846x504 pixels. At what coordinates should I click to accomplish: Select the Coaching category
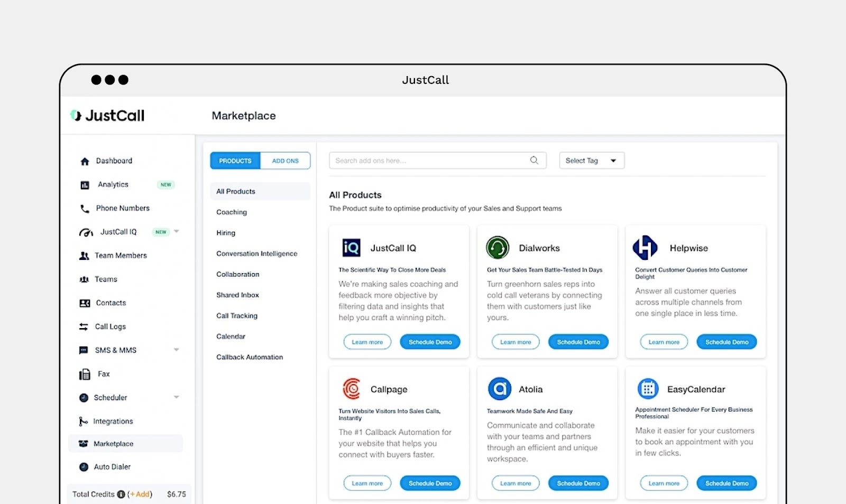(x=232, y=212)
